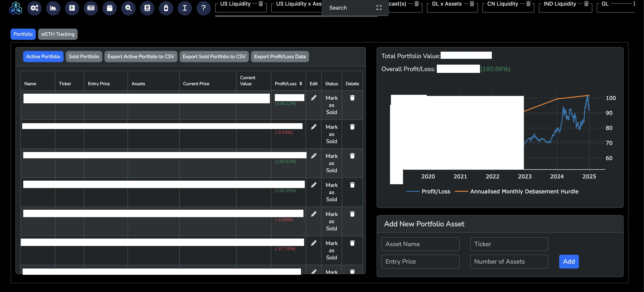Screen dimensions: 644x292
Task: Open the newspaper toolbar icon
Action: (91, 8)
